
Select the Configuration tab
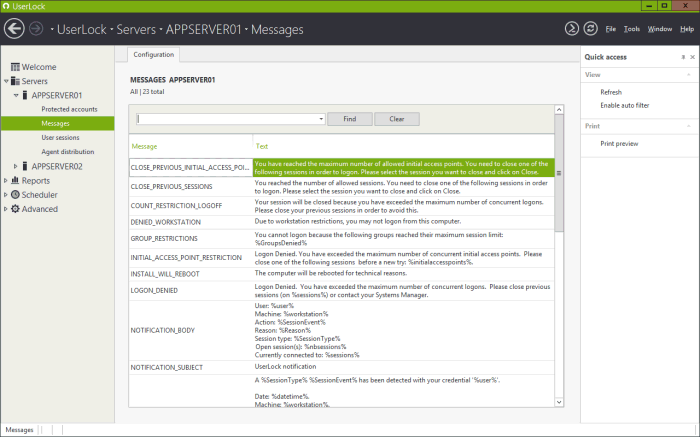154,54
